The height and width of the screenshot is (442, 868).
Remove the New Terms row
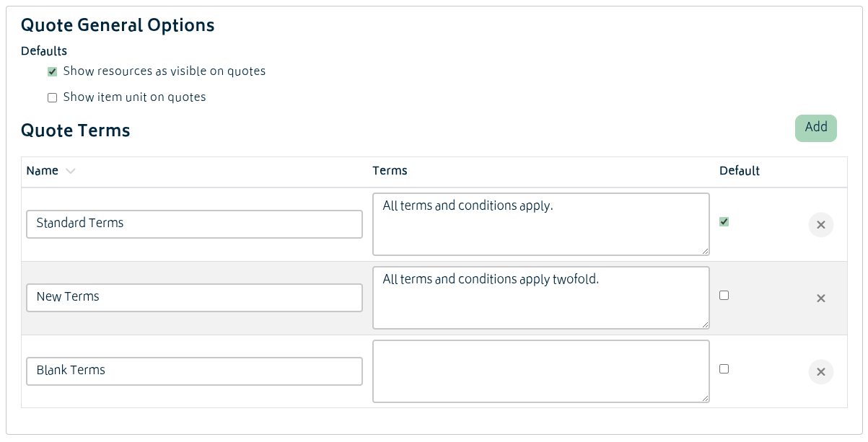820,299
